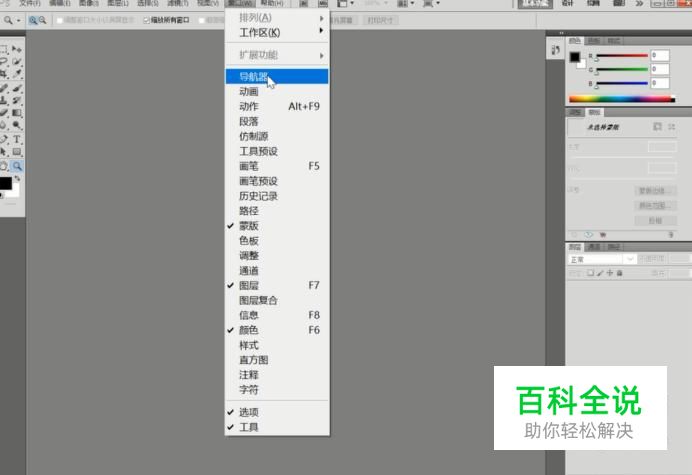The height and width of the screenshot is (475, 692).
Task: Click the 颜色范围 button in Masks panel
Action: [655, 205]
